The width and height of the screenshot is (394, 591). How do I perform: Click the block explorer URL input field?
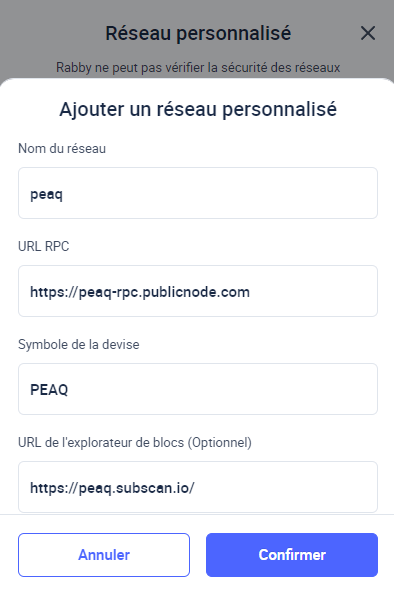point(198,487)
